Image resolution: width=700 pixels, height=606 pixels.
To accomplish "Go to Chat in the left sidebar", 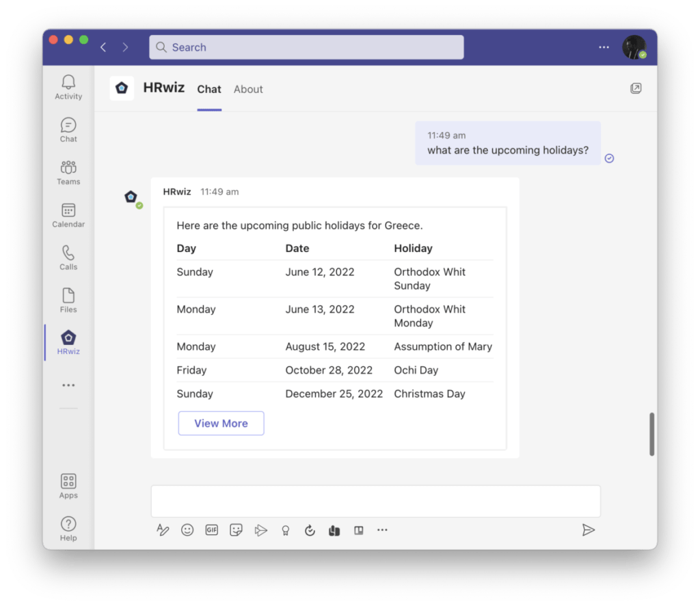I will point(68,130).
